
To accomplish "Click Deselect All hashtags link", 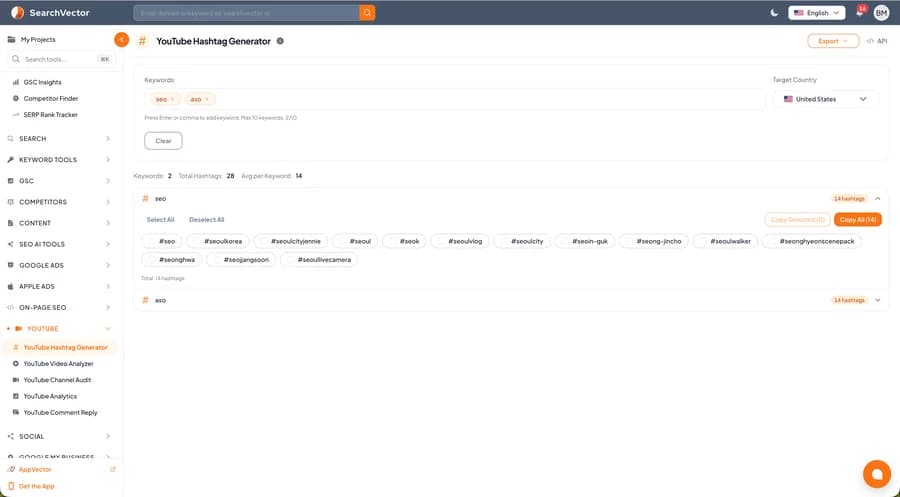I will coord(207,220).
